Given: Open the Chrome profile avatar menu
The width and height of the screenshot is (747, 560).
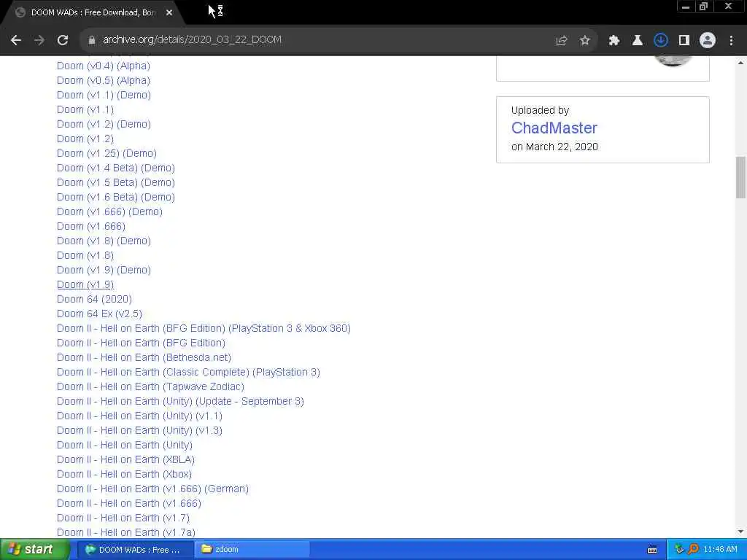Looking at the screenshot, I should [x=708, y=41].
